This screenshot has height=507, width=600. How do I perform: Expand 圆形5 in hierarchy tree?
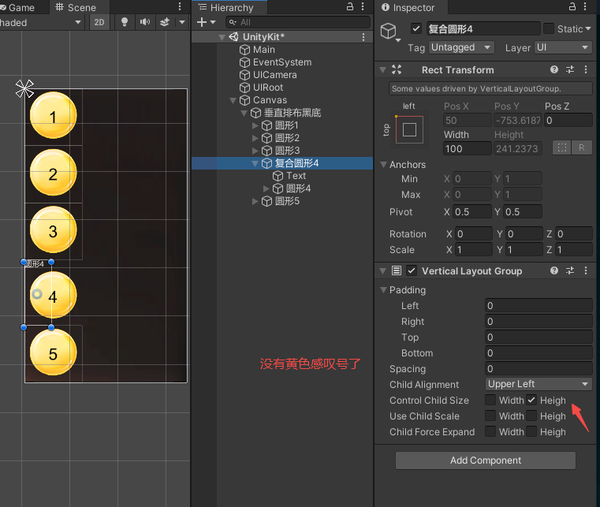point(255,201)
